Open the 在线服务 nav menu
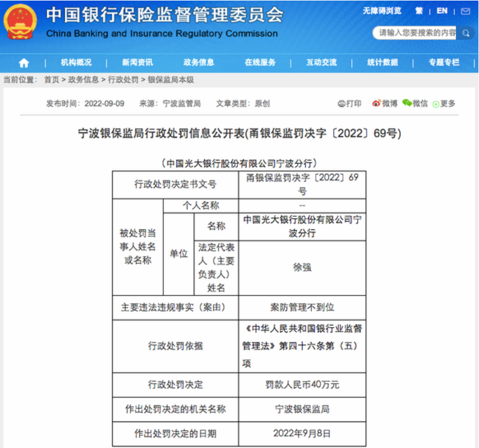 260,63
